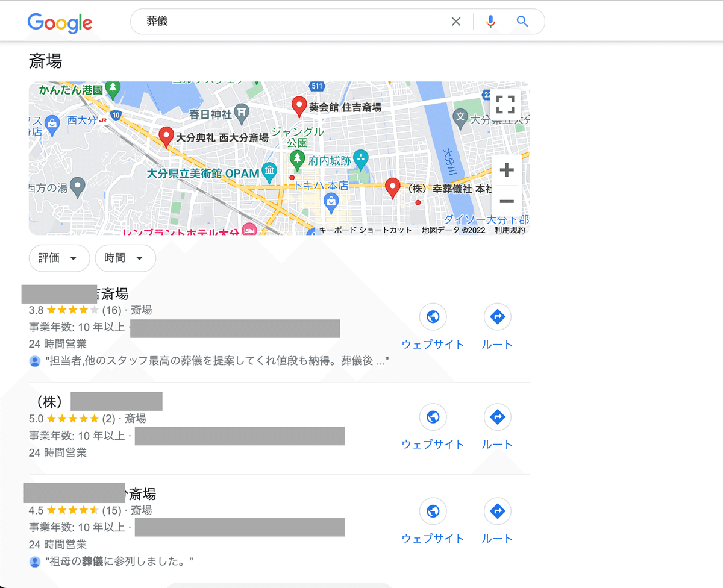Click the (2) review count
The width and height of the screenshot is (723, 588).
point(108,418)
